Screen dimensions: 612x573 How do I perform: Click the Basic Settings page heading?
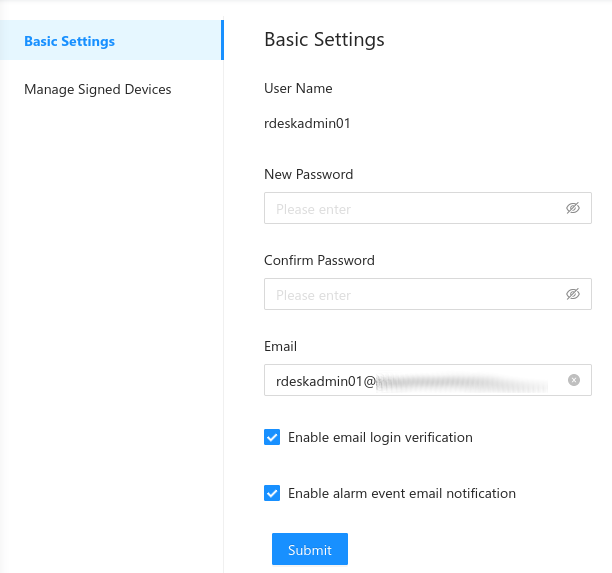tap(324, 40)
